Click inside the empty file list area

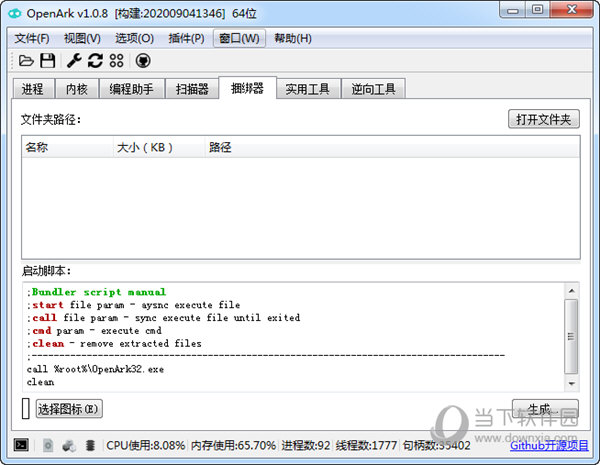coord(301,207)
